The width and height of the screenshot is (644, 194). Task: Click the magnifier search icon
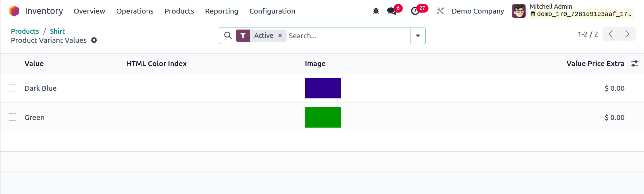click(228, 35)
